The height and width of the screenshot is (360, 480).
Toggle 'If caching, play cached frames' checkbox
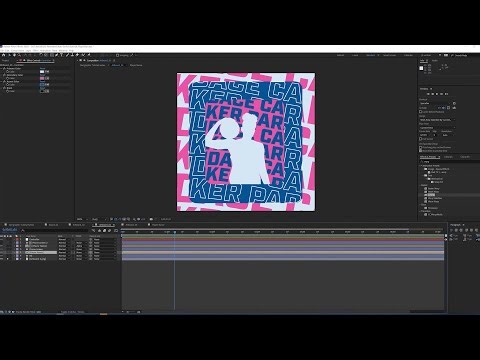421,147
